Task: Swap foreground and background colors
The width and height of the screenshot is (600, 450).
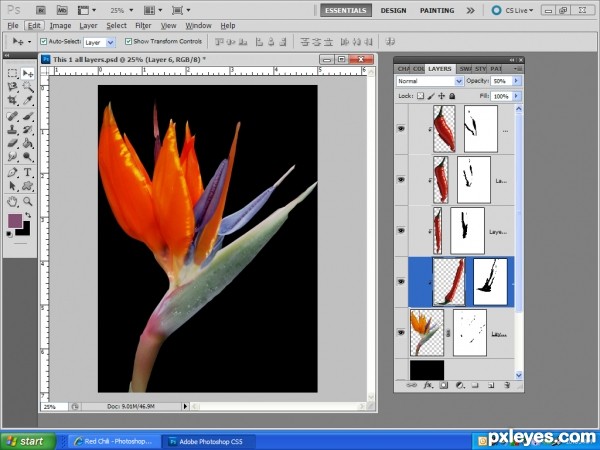Action: [x=28, y=215]
